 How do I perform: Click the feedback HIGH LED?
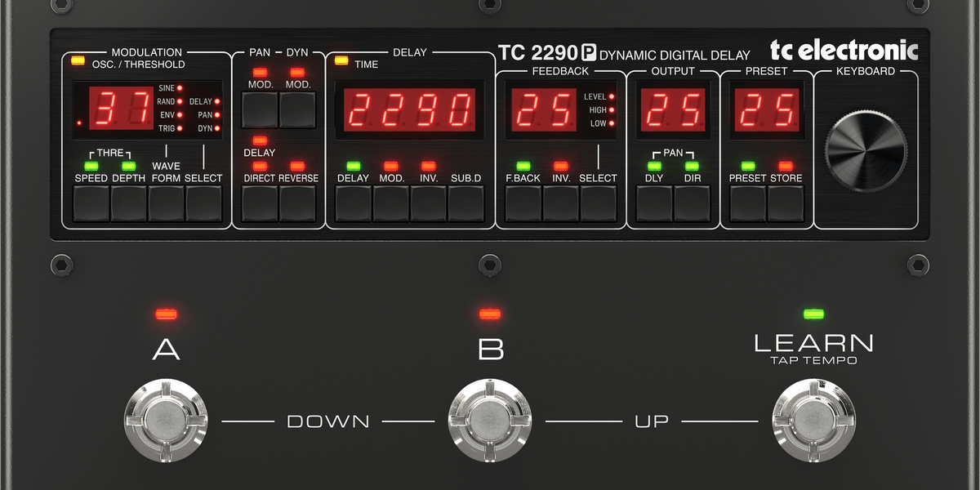click(x=612, y=110)
